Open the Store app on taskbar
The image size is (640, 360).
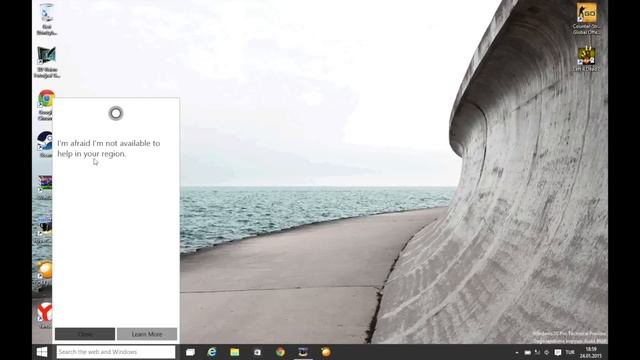(257, 352)
